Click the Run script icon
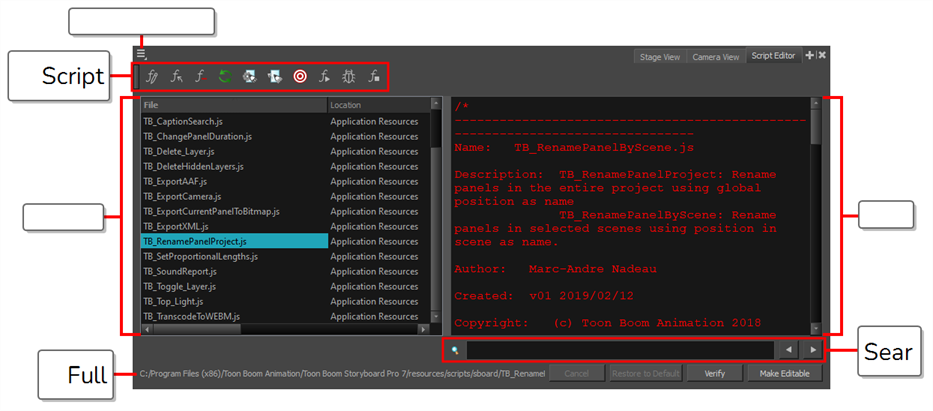The image size is (933, 411). [x=325, y=76]
